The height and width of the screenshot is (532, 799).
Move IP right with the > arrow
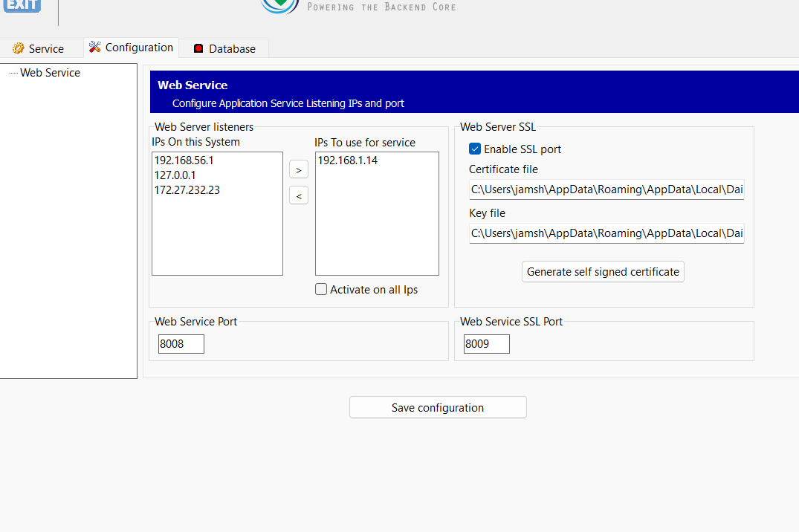(x=298, y=170)
